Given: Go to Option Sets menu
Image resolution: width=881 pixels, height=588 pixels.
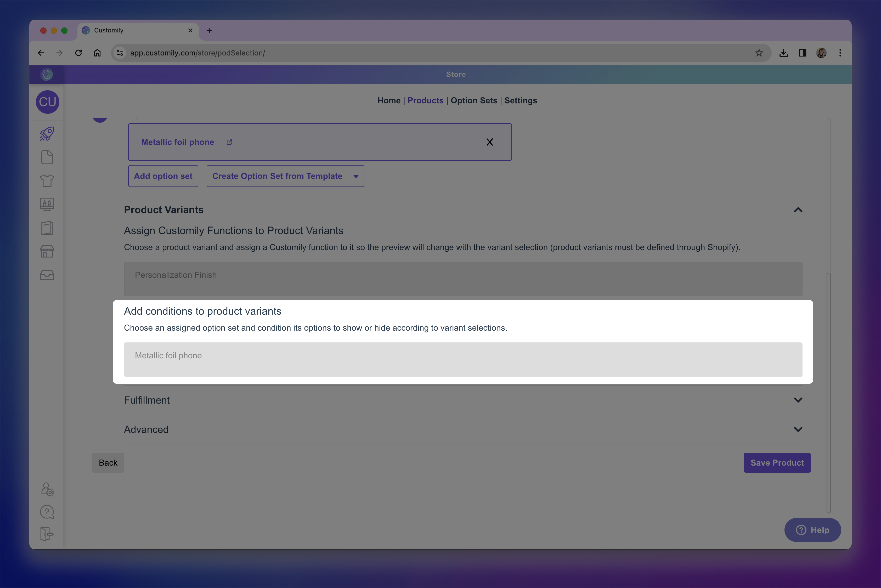Looking at the screenshot, I should point(474,100).
